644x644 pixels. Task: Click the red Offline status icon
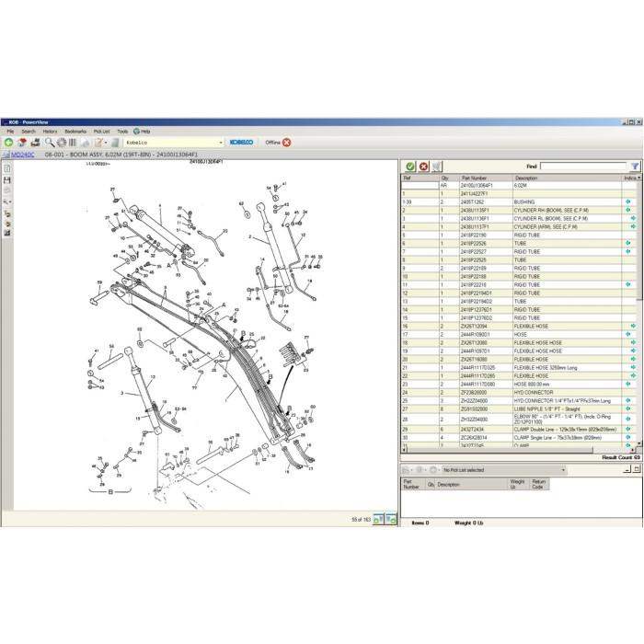pos(287,143)
